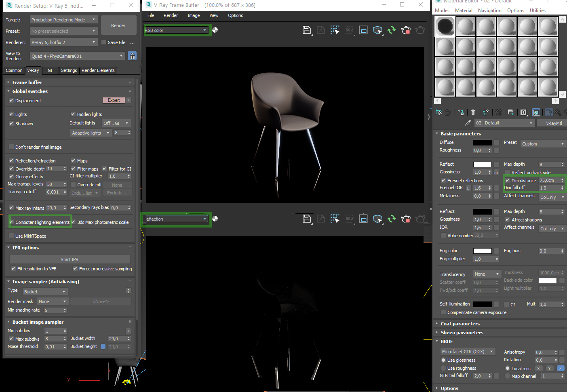This screenshot has width=567, height=392.
Task: Click the small map button next to Diffuse color
Action: tap(496, 143)
